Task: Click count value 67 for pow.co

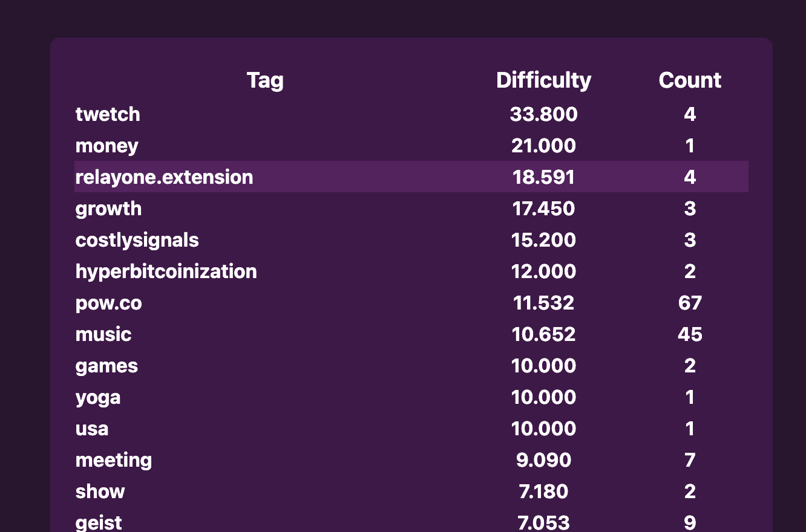Action: 690,303
